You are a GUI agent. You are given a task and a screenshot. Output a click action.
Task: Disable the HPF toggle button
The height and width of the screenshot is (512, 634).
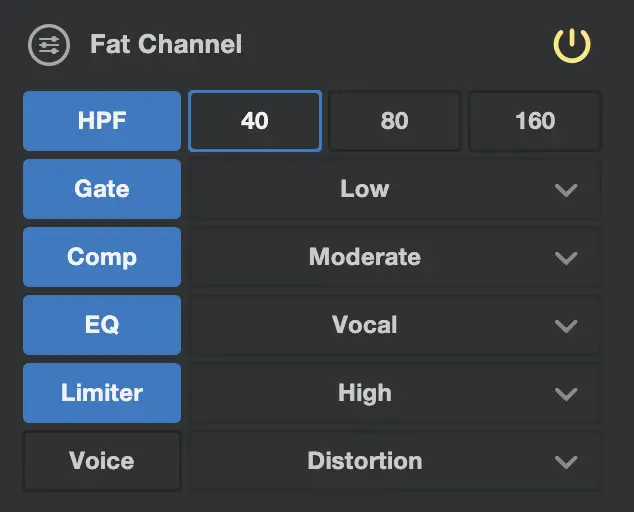(102, 121)
